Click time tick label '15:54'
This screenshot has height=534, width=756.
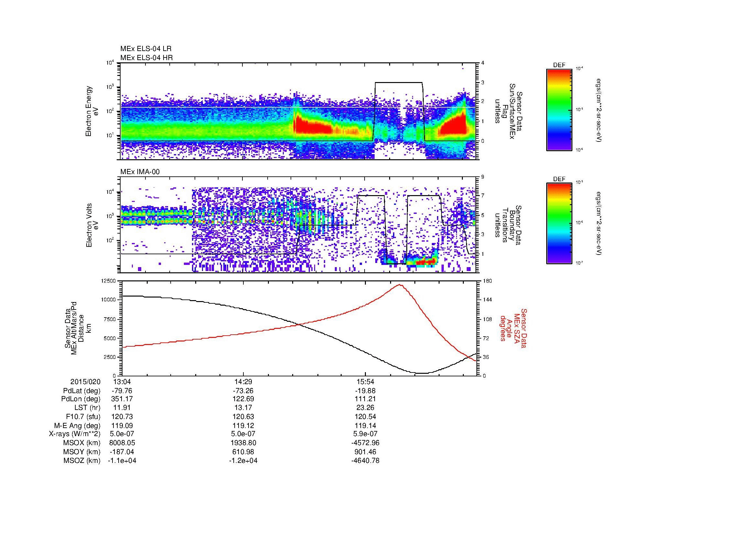click(365, 382)
